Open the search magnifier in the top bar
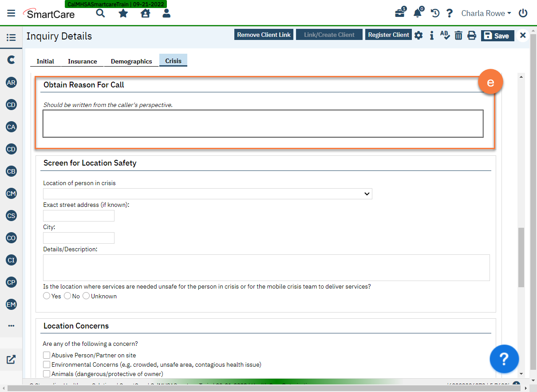This screenshot has width=537, height=392. tap(100, 13)
